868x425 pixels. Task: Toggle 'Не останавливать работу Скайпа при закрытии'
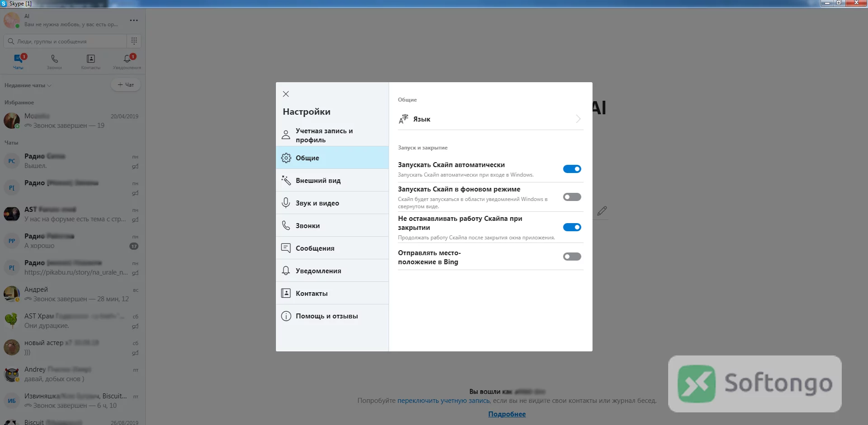[572, 227]
